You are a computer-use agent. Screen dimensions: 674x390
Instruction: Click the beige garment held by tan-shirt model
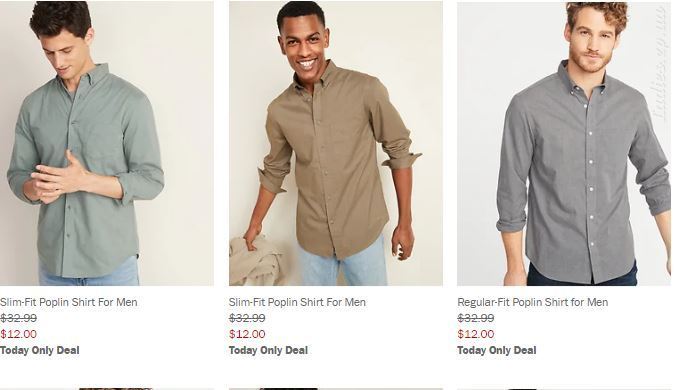click(x=256, y=261)
